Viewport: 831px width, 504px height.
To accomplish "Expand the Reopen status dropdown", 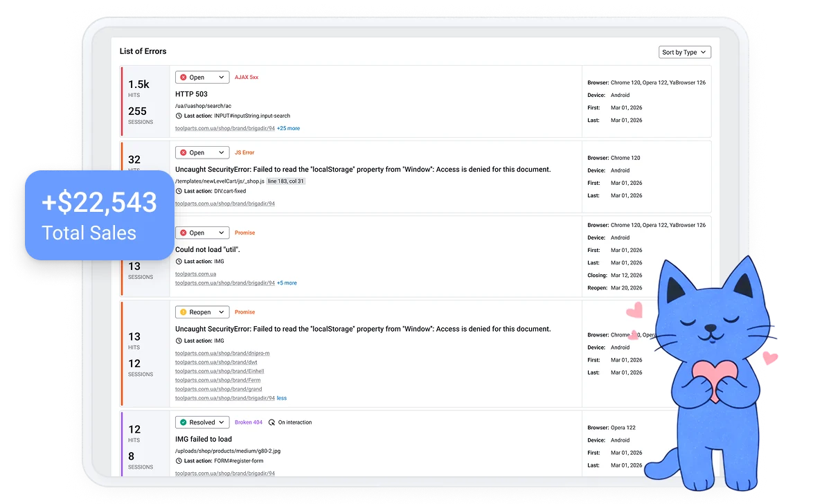I will 202,312.
